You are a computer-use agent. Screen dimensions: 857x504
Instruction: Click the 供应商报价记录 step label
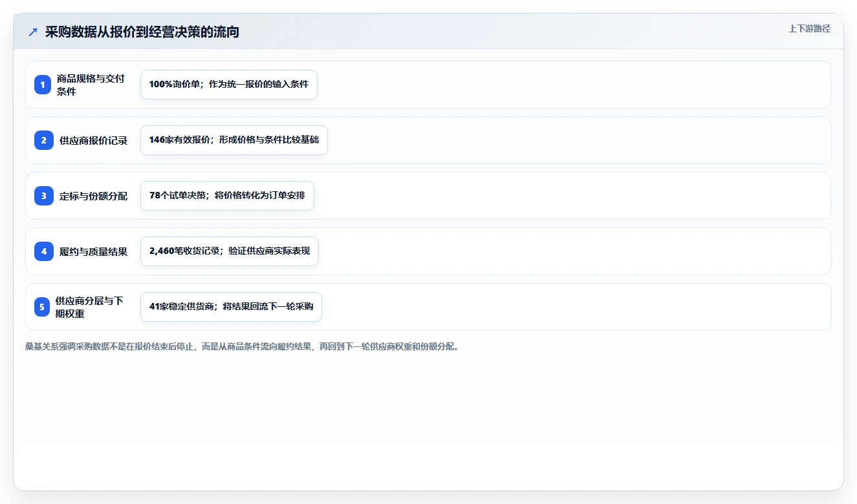94,140
